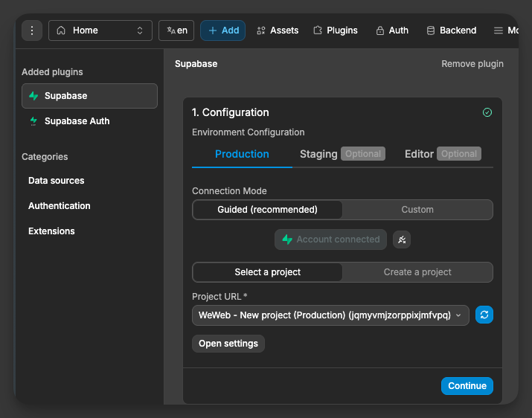Click the Open settings button
Image resolution: width=532 pixels, height=418 pixels.
click(228, 344)
